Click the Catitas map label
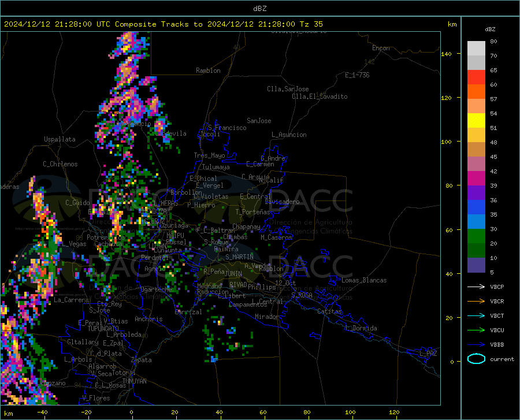Viewport: 520px width, 420px height. coord(329,311)
